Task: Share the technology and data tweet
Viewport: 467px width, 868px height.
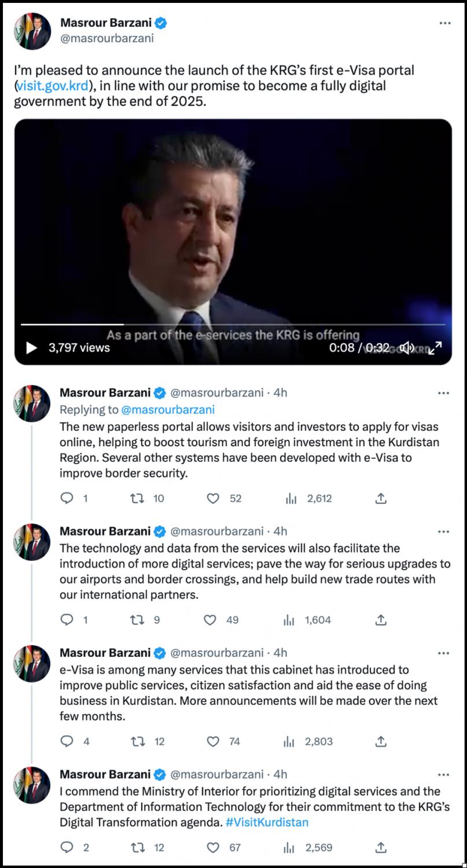Action: coord(381,620)
